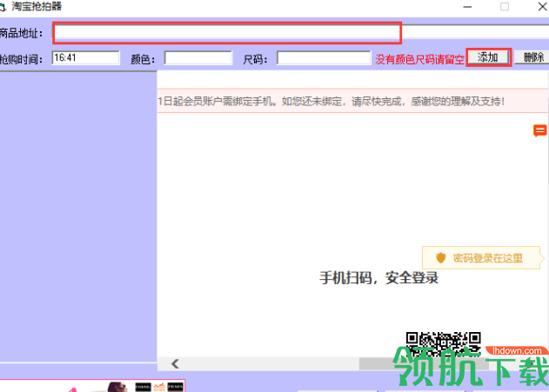Minimize the 淘宝抢拍器 window
The width and height of the screenshot is (549, 392).
click(x=467, y=7)
